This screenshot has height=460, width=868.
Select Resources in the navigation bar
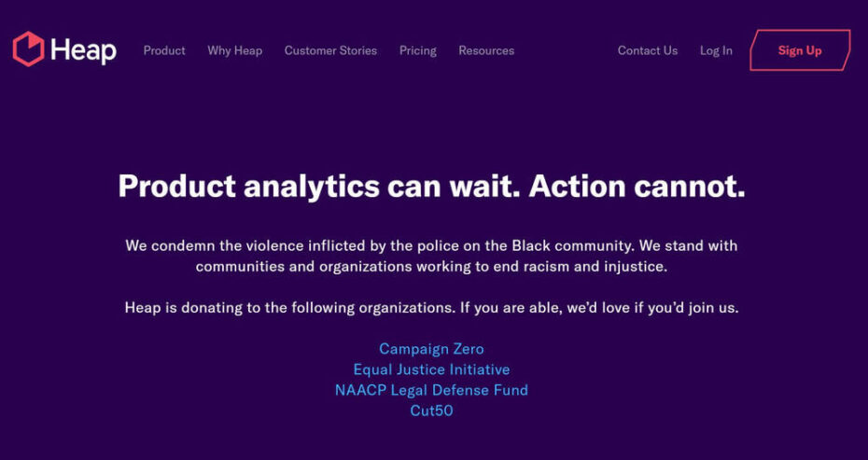pos(486,50)
